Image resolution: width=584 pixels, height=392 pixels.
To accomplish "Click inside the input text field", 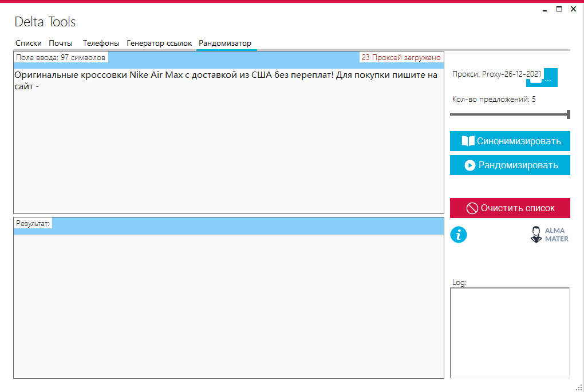I will tap(228, 141).
